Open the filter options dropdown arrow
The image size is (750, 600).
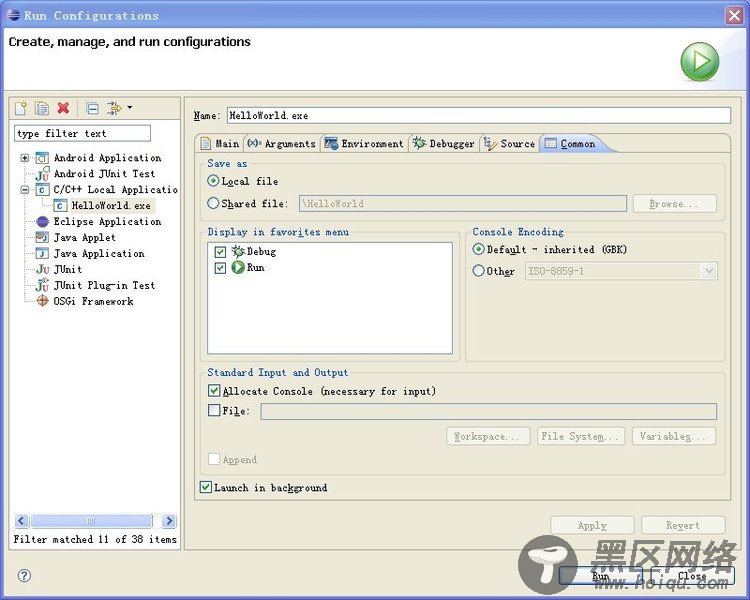pyautogui.click(x=130, y=108)
